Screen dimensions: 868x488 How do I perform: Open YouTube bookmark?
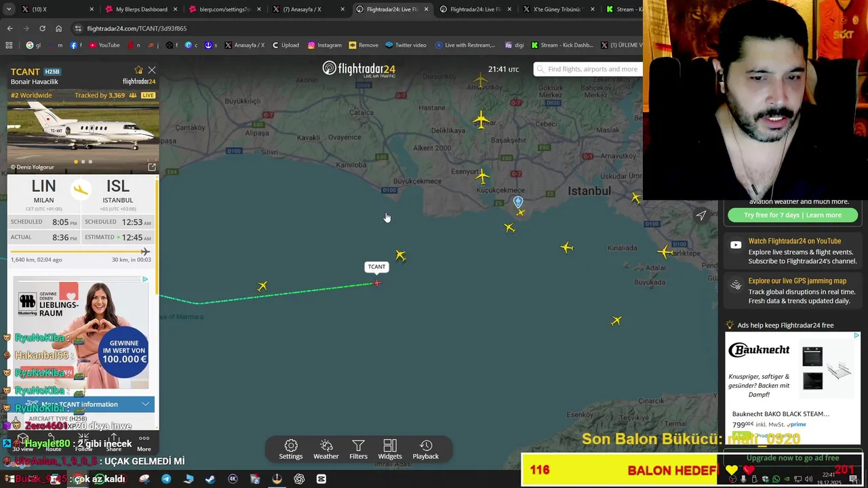(x=104, y=45)
